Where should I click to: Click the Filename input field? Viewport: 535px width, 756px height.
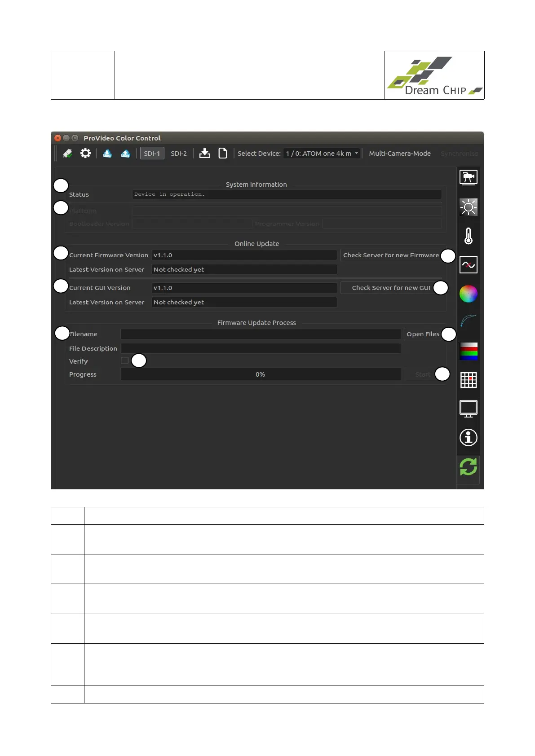tap(261, 334)
